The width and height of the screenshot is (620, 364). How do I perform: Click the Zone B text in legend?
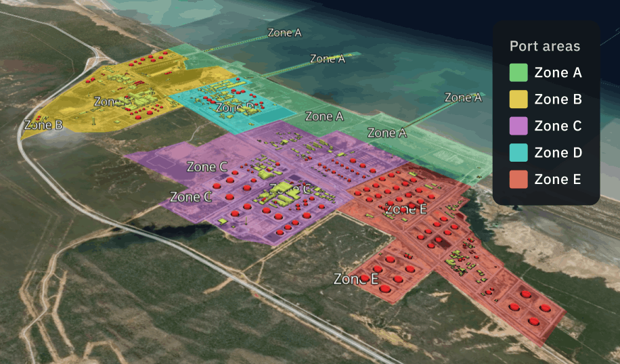click(x=558, y=99)
